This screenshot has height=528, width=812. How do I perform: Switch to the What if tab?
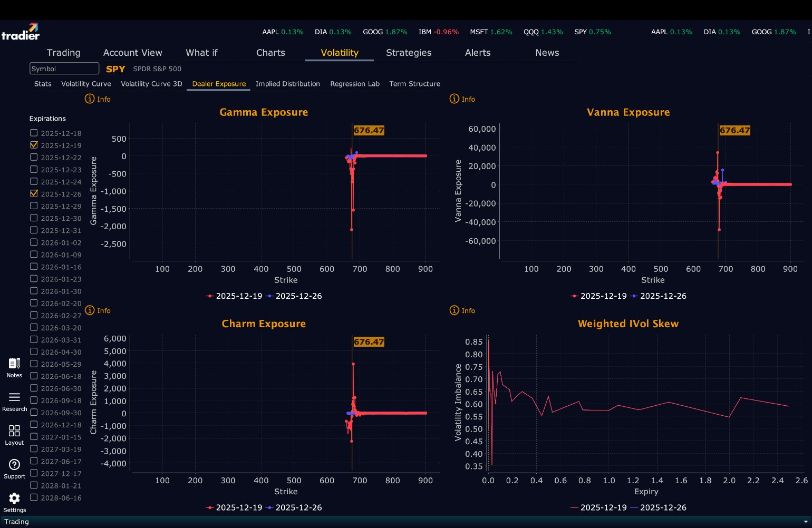(x=201, y=53)
